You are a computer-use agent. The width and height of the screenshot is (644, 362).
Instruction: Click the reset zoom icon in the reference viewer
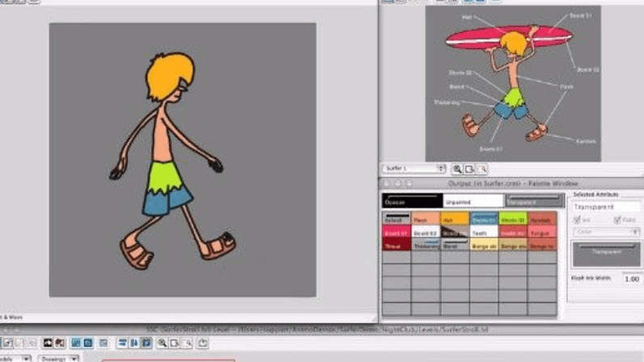coord(483,169)
